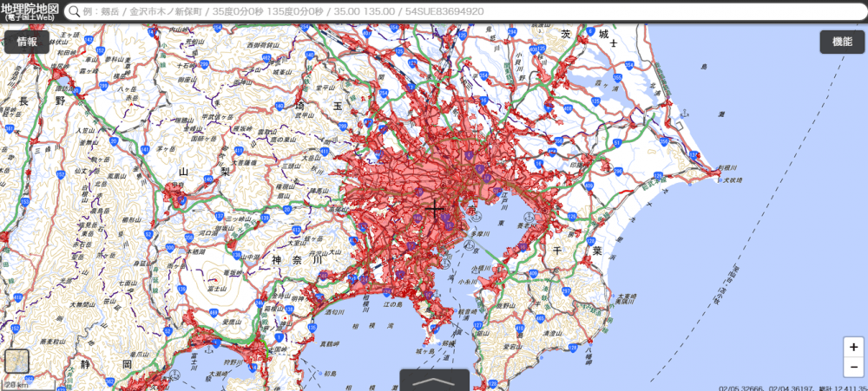This screenshot has height=391, width=868.
Task: Click the anchor symbol near 富士川 mouth
Action: 208,349
